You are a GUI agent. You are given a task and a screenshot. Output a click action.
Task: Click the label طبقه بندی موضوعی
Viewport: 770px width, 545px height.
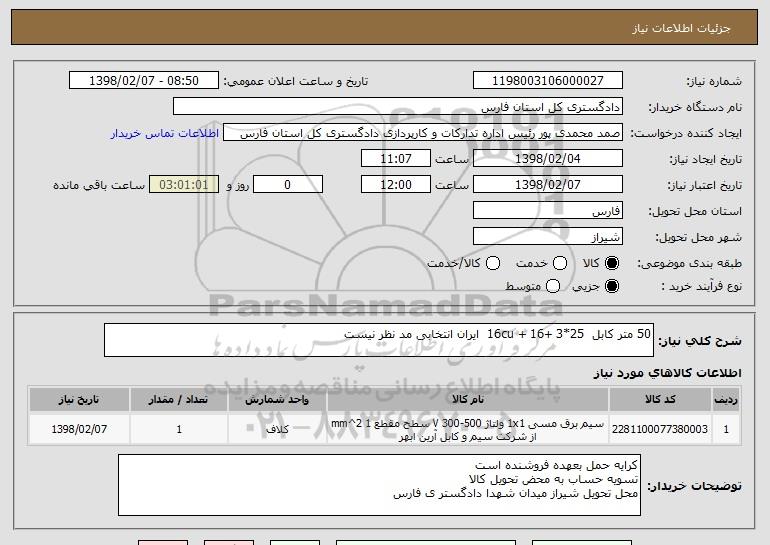pos(689,264)
